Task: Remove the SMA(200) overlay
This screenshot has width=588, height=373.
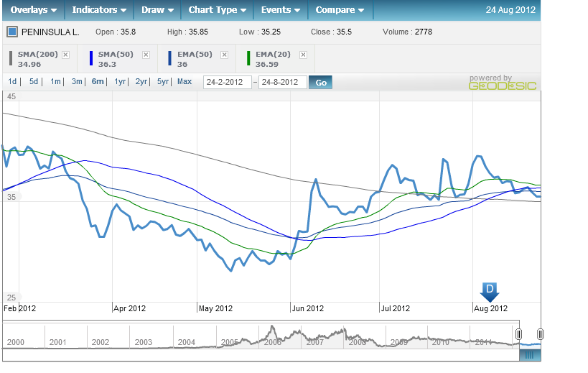Action: point(65,55)
